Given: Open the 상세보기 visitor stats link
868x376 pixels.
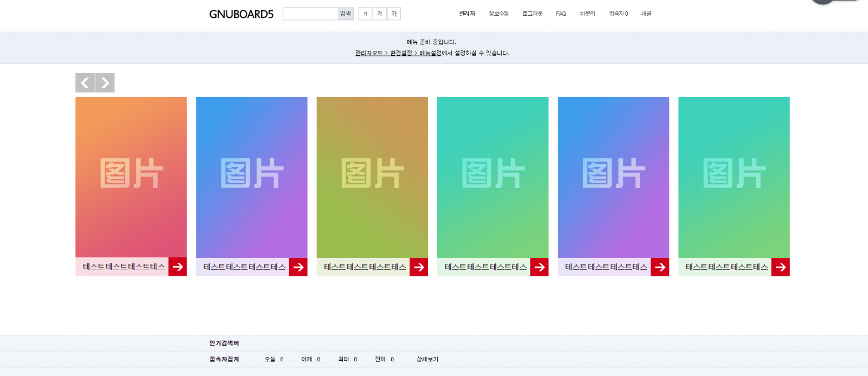Looking at the screenshot, I should [x=427, y=359].
